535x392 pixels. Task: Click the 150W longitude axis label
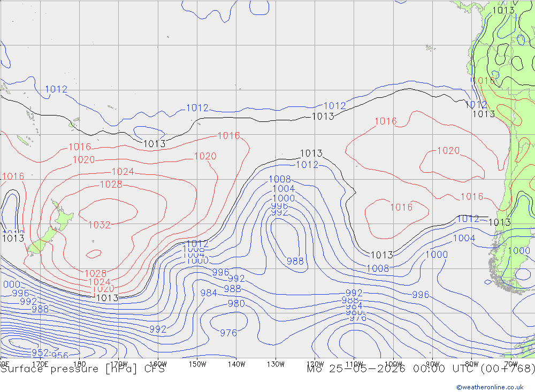click(197, 364)
